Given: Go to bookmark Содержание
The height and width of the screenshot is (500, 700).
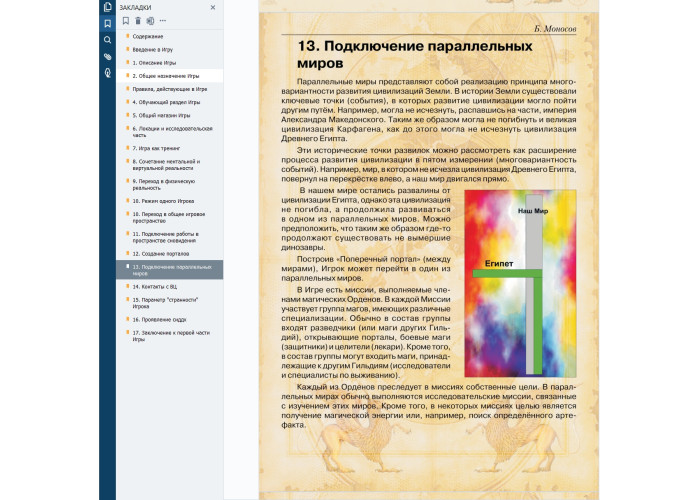Looking at the screenshot, I should pos(149,36).
